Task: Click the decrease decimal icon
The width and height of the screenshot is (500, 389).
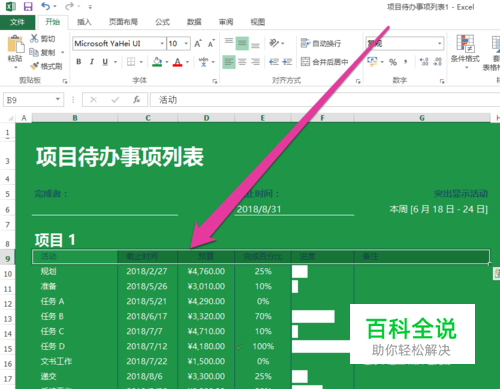Action: click(437, 62)
